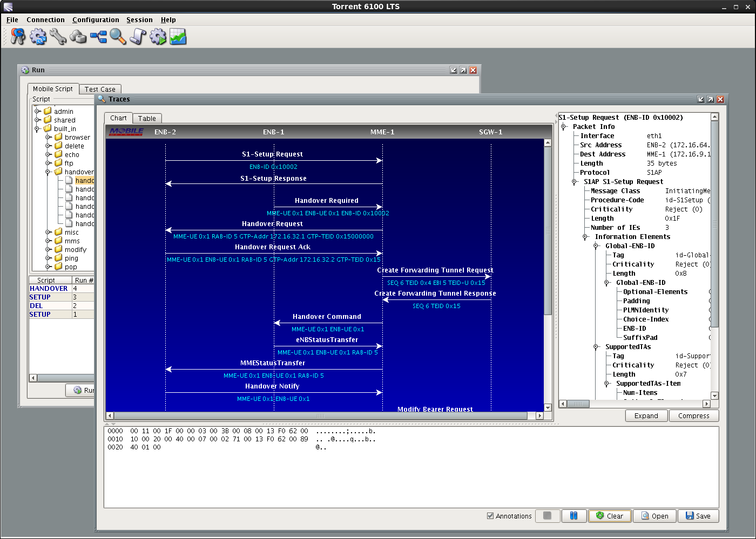The width and height of the screenshot is (756, 539).
Task: Open the Configuration menu
Action: [96, 20]
